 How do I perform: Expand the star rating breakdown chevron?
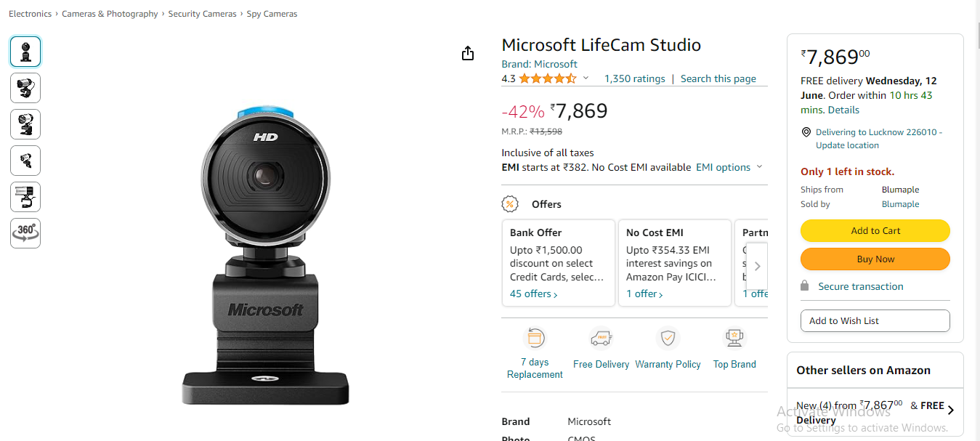click(586, 78)
